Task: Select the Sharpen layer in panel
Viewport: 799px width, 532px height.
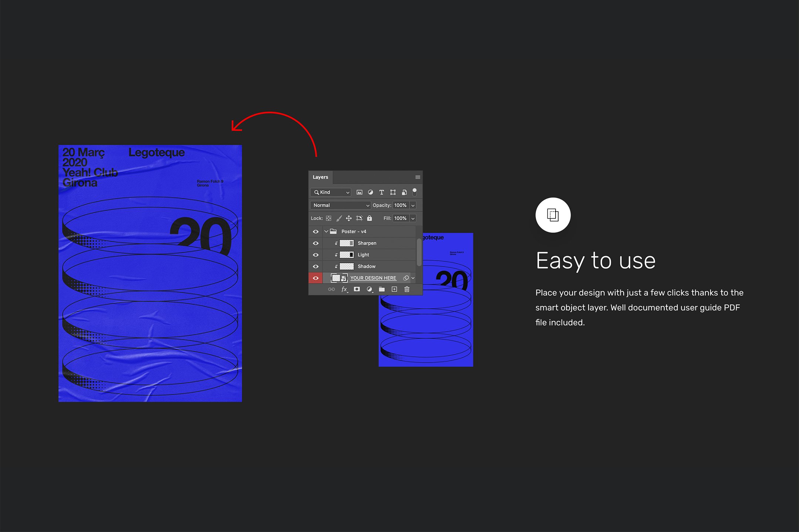Action: click(x=367, y=243)
